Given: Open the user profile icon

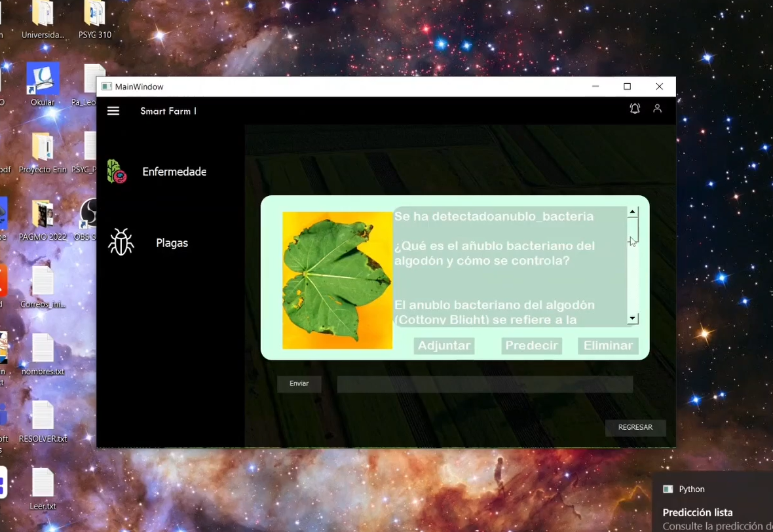Looking at the screenshot, I should pyautogui.click(x=657, y=109).
